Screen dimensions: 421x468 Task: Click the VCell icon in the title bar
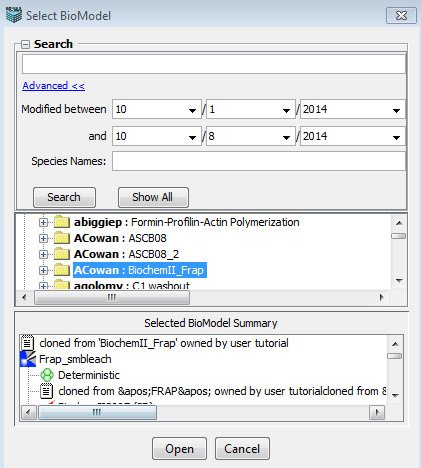[14, 15]
